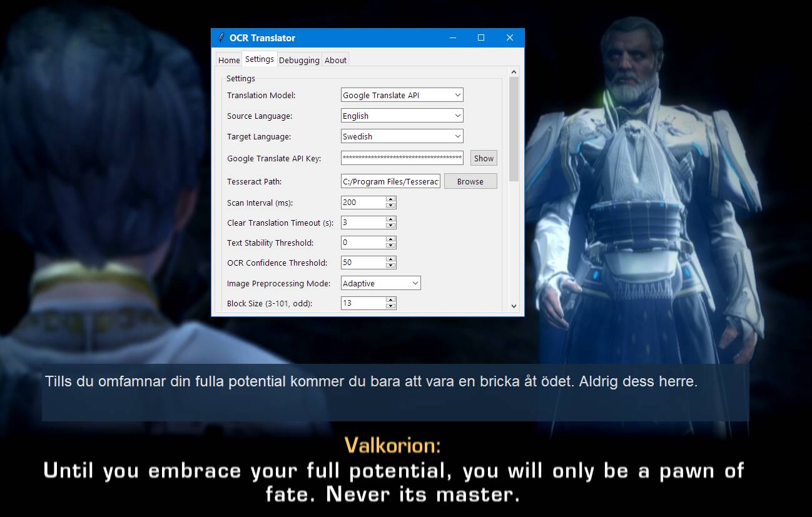Image resolution: width=812 pixels, height=517 pixels.
Task: Increase Scan Interval with up arrow
Action: [x=391, y=199]
